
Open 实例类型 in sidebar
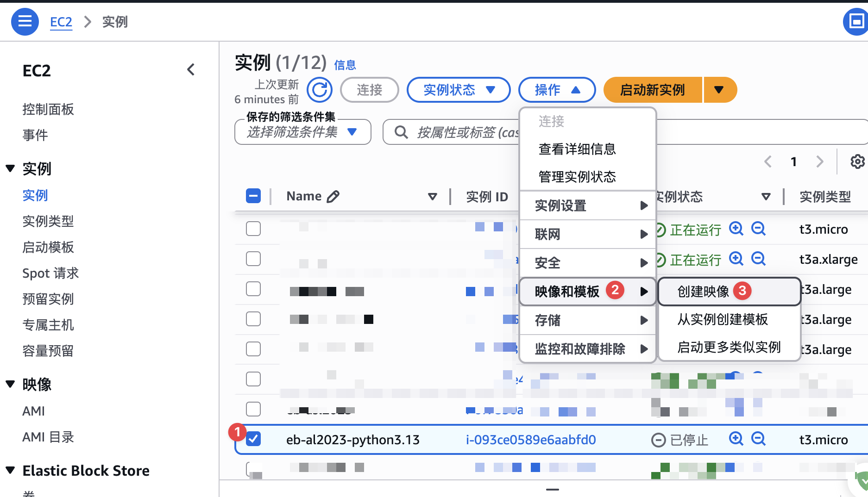pyautogui.click(x=48, y=221)
